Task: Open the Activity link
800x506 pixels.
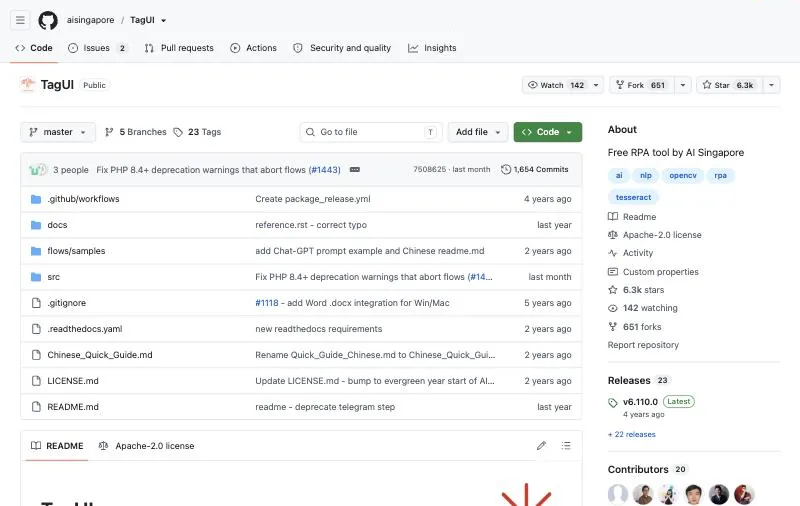Action: coord(631,253)
